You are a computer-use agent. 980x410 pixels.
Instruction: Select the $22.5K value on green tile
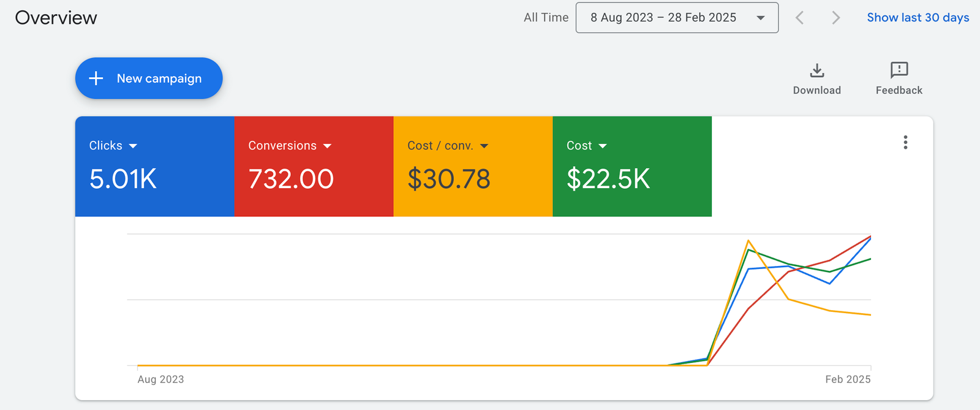[608, 179]
